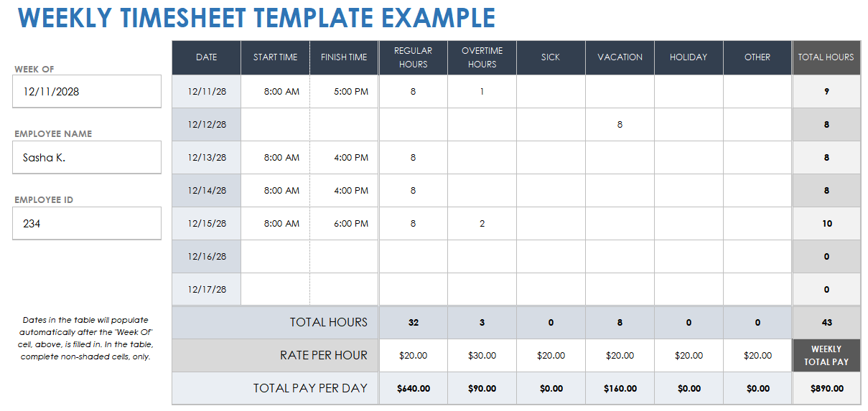
Task: Click the $30.00 overtime rate per hour cell
Action: click(x=482, y=356)
